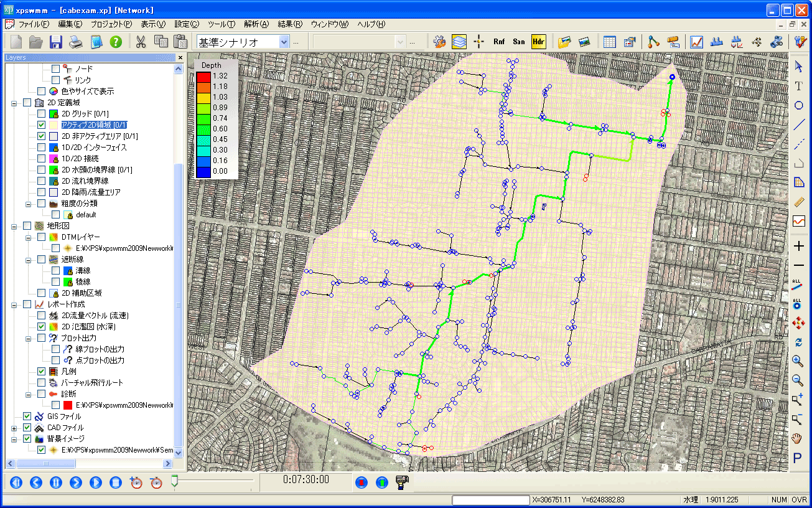Expand the CAD ファイル tree node
812x508 pixels.
(14, 428)
